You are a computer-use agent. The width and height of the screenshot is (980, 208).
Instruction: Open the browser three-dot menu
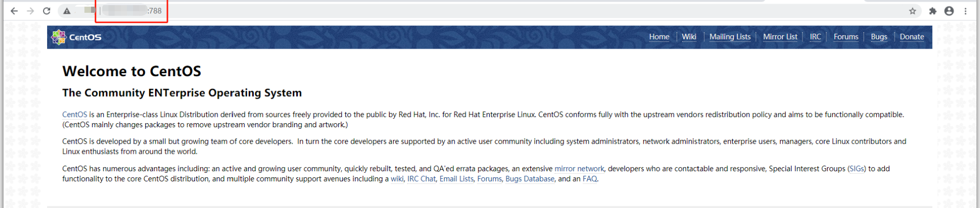tap(966, 11)
